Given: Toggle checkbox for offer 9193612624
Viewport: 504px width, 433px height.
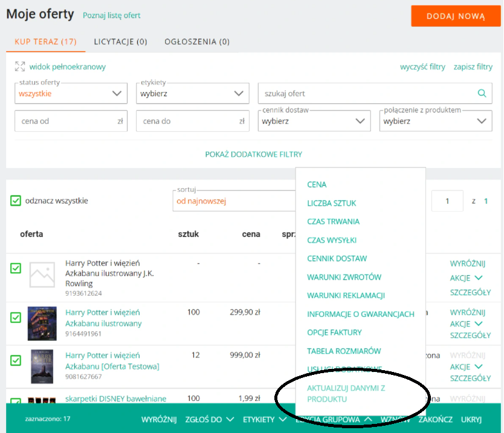Looking at the screenshot, I should pos(16,269).
